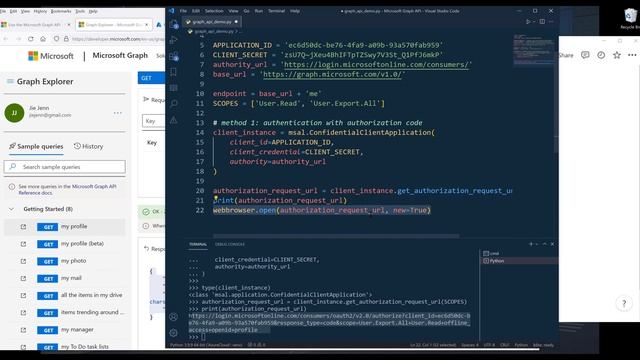Open the Accounts icon in VS Code activity bar
The image size is (640, 360).
pyautogui.click(x=173, y=317)
